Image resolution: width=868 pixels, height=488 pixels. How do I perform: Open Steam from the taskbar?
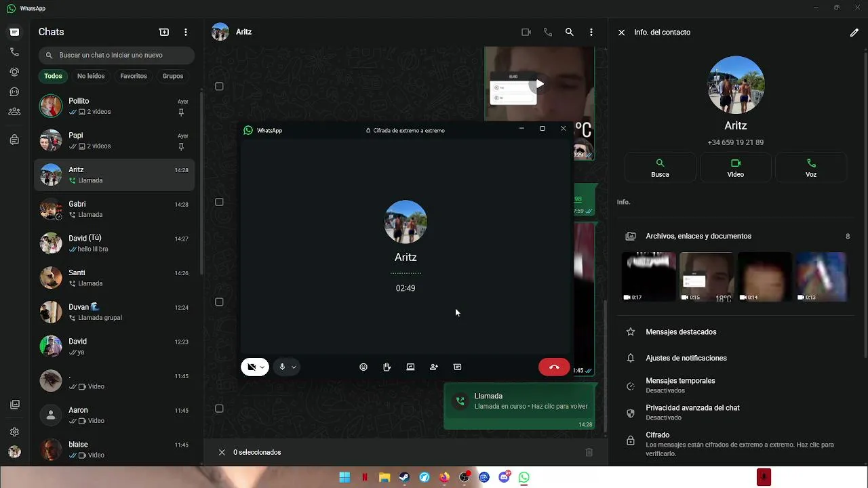(404, 477)
